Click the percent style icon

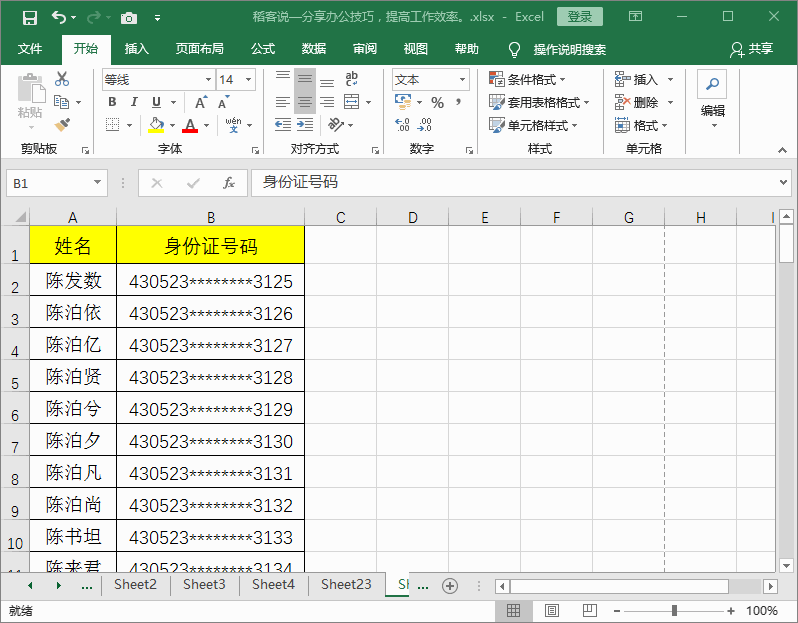point(437,102)
